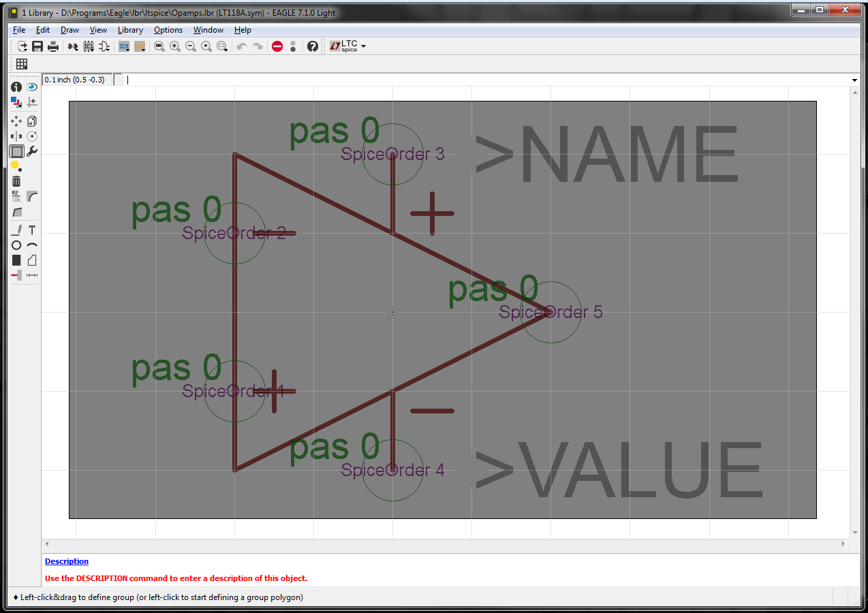
Task: Select the Polygon drawing tool
Action: (x=32, y=260)
